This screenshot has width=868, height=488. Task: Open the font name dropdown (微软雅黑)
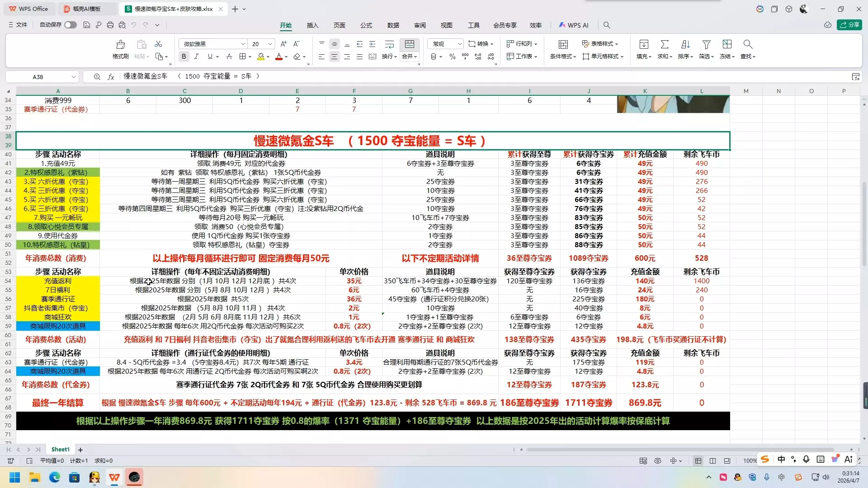tap(243, 44)
